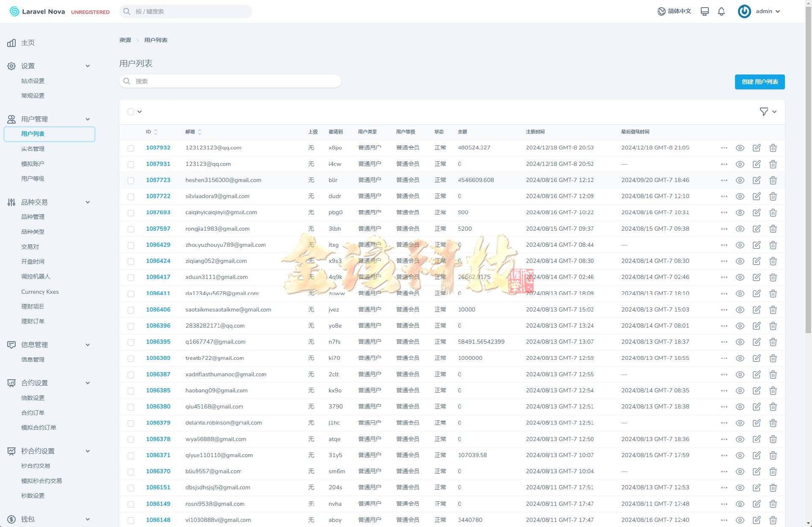Edit user 1086371 via pencil icon

point(756,455)
